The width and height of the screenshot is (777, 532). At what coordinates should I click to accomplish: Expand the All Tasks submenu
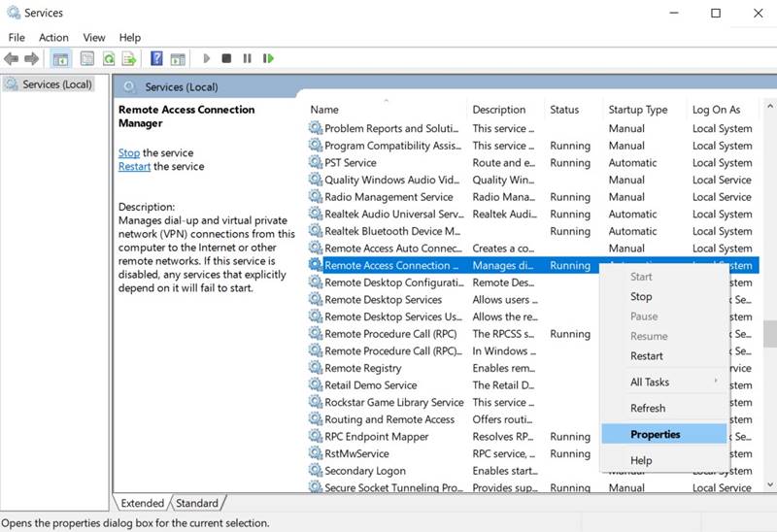point(664,382)
